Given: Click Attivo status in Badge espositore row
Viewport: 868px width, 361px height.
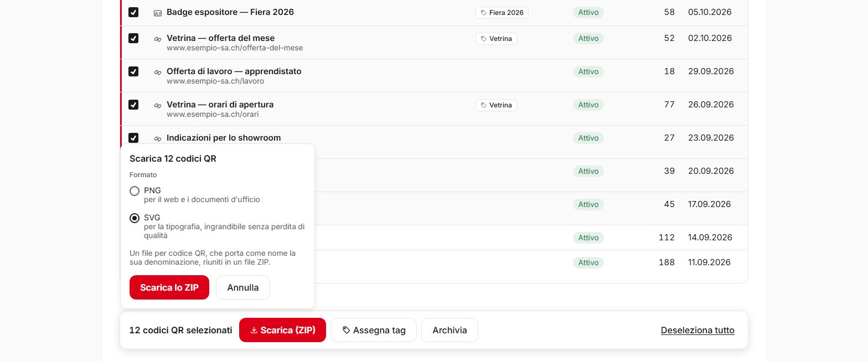Looking at the screenshot, I should click(588, 12).
